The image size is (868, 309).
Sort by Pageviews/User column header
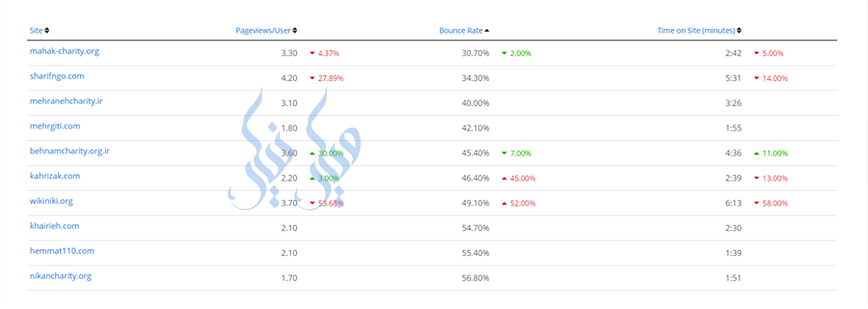(x=262, y=31)
